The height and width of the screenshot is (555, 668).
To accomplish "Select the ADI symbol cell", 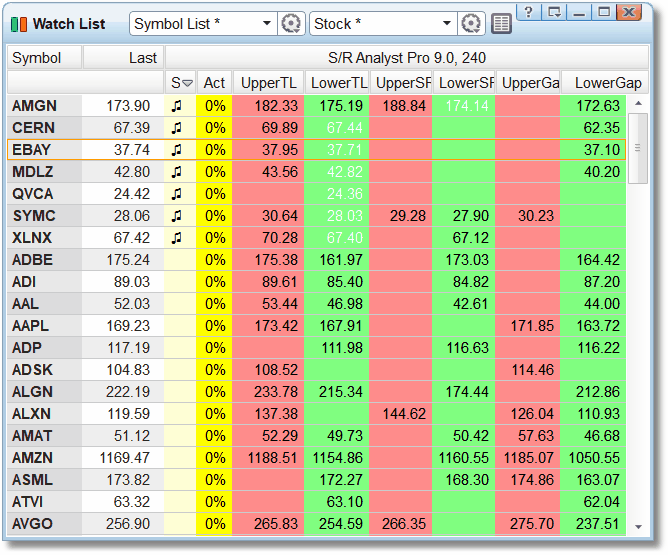I will (x=44, y=282).
